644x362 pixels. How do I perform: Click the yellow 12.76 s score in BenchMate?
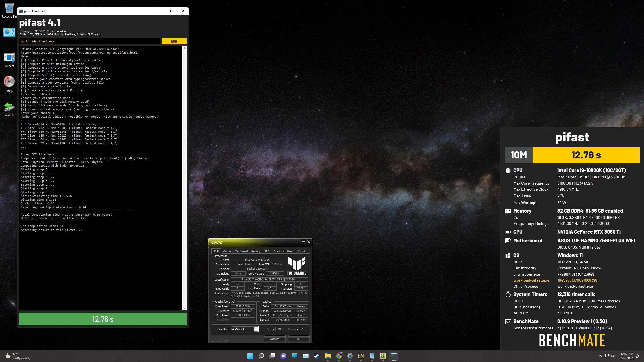click(x=586, y=155)
